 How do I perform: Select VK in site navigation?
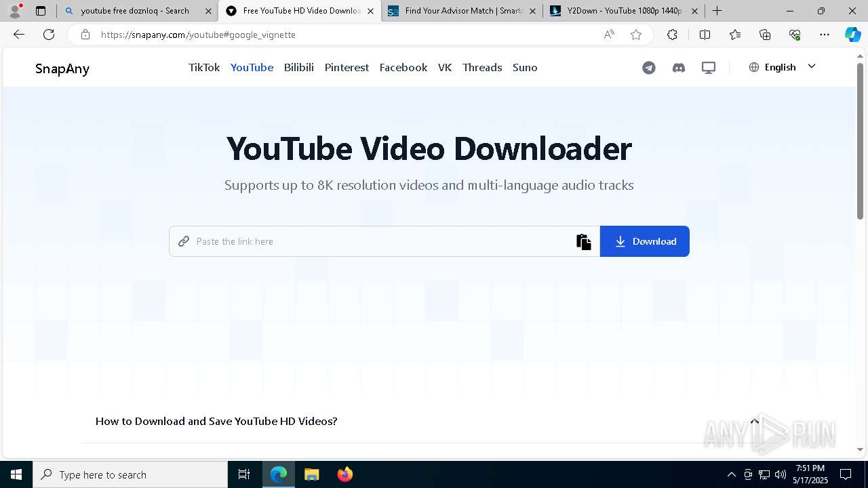[445, 67]
